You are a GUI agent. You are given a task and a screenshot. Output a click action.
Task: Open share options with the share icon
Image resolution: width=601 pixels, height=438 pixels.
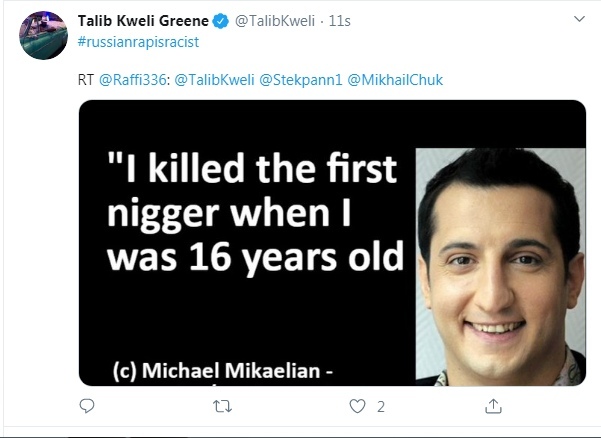click(x=492, y=406)
